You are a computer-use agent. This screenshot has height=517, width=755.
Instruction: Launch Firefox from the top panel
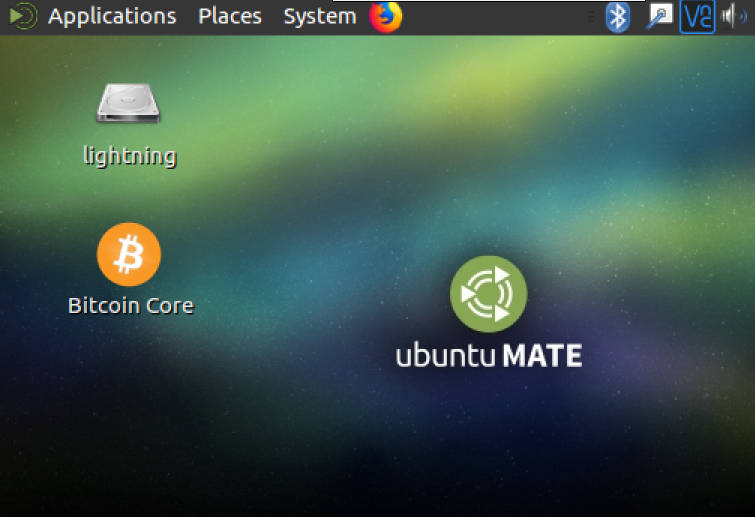pos(386,16)
